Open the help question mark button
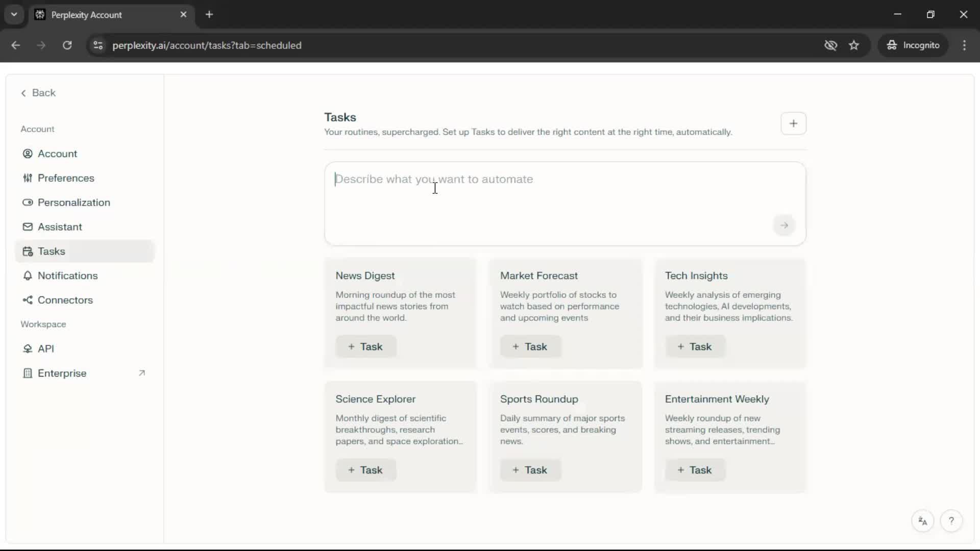This screenshot has width=980, height=551. (x=951, y=521)
